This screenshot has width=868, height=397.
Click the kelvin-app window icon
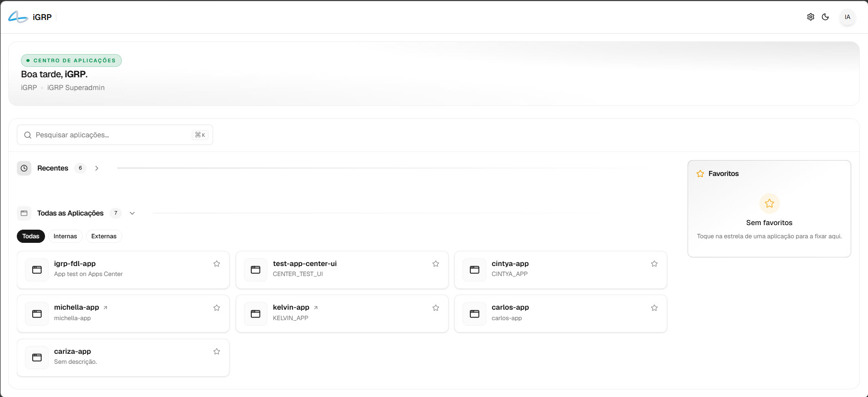(x=255, y=314)
